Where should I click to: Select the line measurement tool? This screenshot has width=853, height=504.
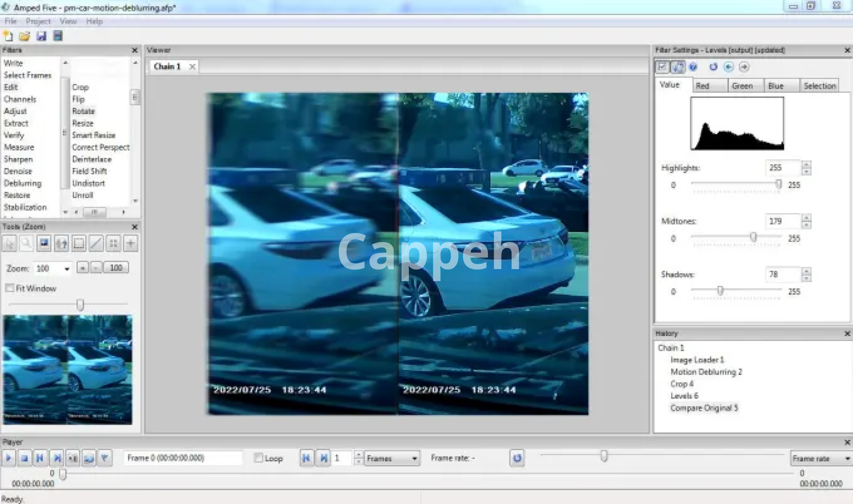pos(96,243)
